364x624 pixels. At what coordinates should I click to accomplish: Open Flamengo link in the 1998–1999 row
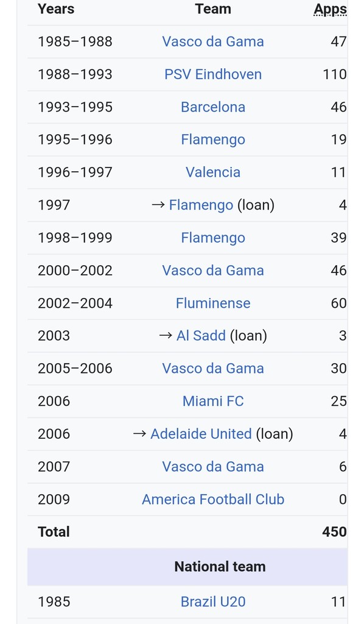[x=213, y=238]
